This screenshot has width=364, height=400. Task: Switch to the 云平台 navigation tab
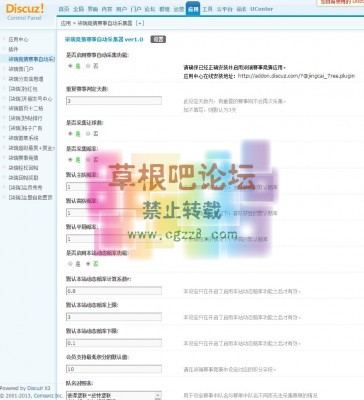coord(225,9)
